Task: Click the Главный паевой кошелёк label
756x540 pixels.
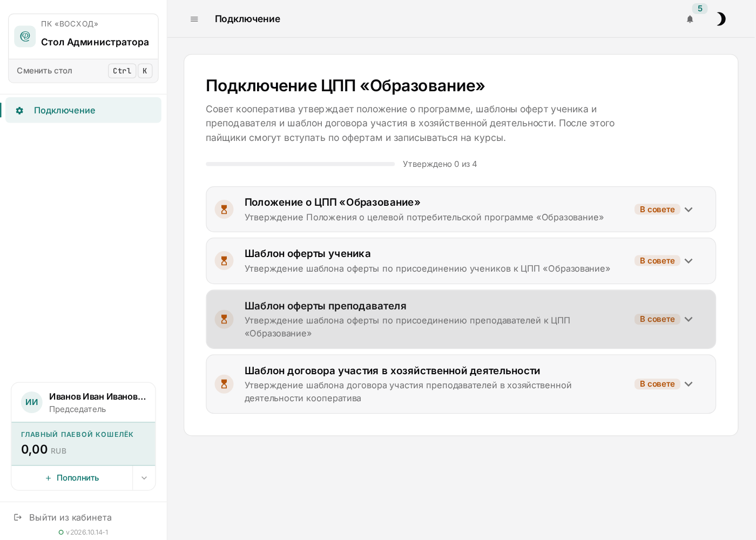Action: tap(77, 435)
